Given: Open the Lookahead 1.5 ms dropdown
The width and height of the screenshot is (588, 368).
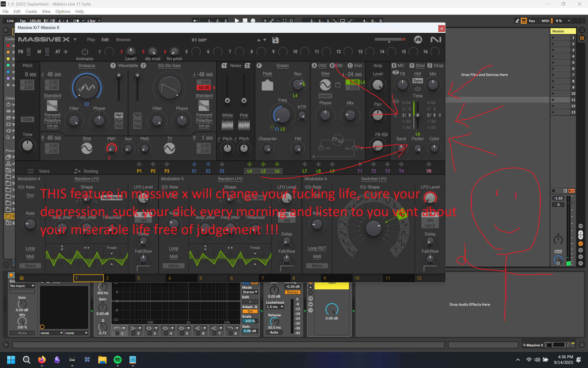Looking at the screenshot, I should (x=275, y=307).
